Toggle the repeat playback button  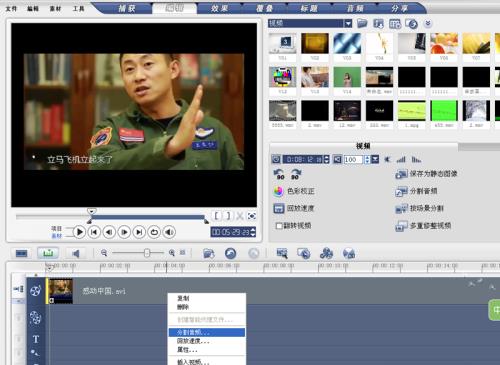pos(154,232)
